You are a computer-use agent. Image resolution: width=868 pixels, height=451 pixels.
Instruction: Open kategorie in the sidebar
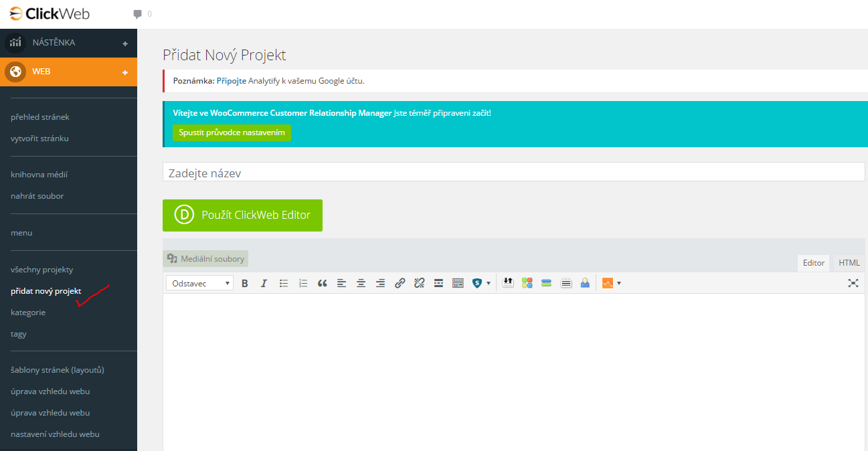click(x=28, y=312)
